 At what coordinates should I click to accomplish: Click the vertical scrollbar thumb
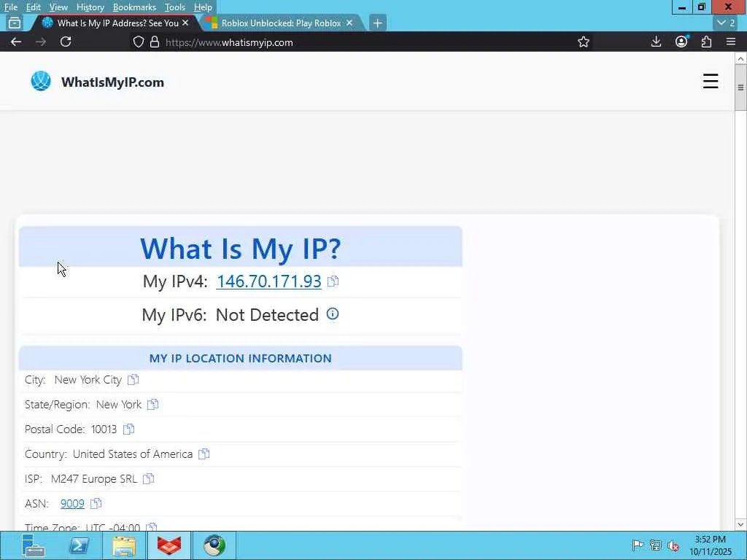point(740,87)
